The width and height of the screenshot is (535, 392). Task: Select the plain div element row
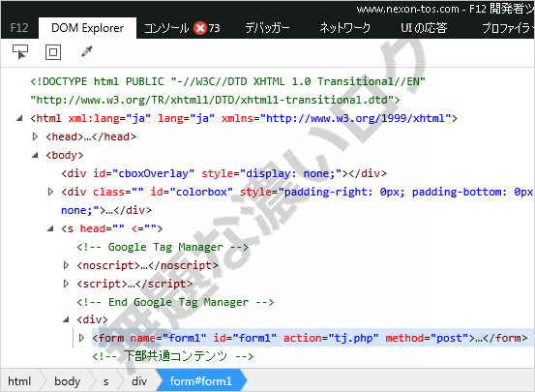pyautogui.click(x=92, y=319)
